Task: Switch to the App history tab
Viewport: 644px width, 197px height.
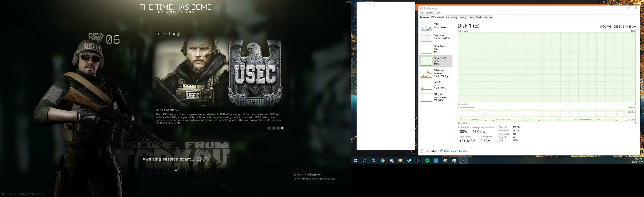Action: [451, 17]
